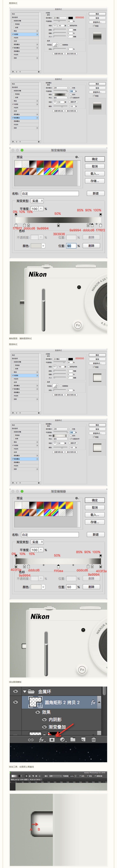Click 存储... in gradient editor with 位置 50
117x868 pixels.
point(95,522)
